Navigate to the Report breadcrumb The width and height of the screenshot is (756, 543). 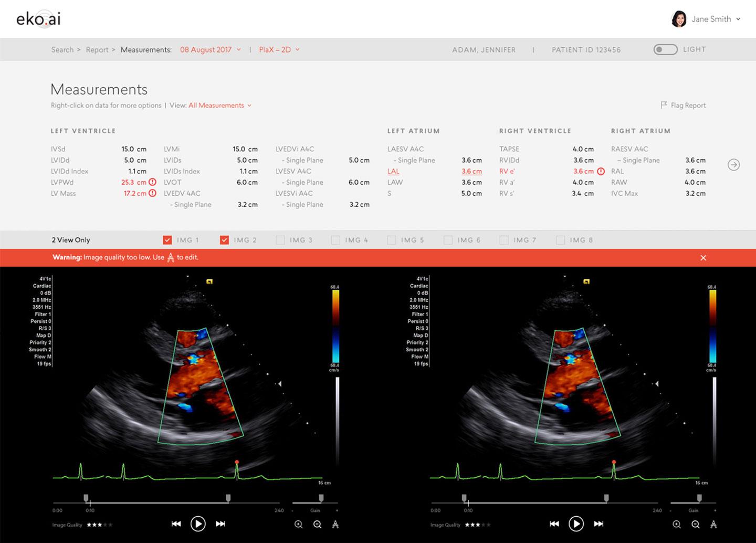(x=98, y=49)
